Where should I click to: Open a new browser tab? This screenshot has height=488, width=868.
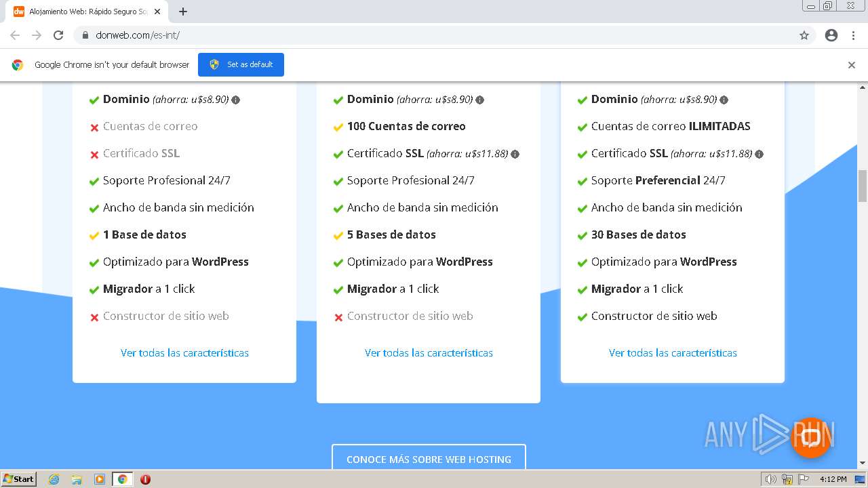click(x=183, y=12)
